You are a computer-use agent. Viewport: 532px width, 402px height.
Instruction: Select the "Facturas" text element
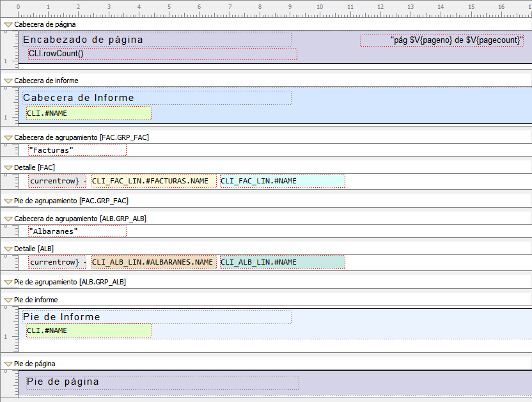point(77,150)
